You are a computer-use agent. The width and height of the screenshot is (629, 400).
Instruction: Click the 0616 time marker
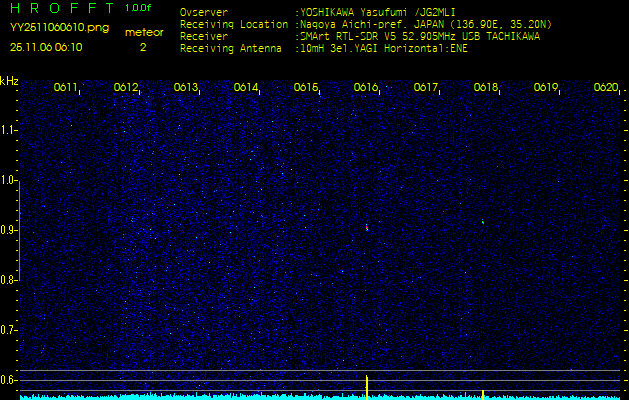tap(366, 88)
